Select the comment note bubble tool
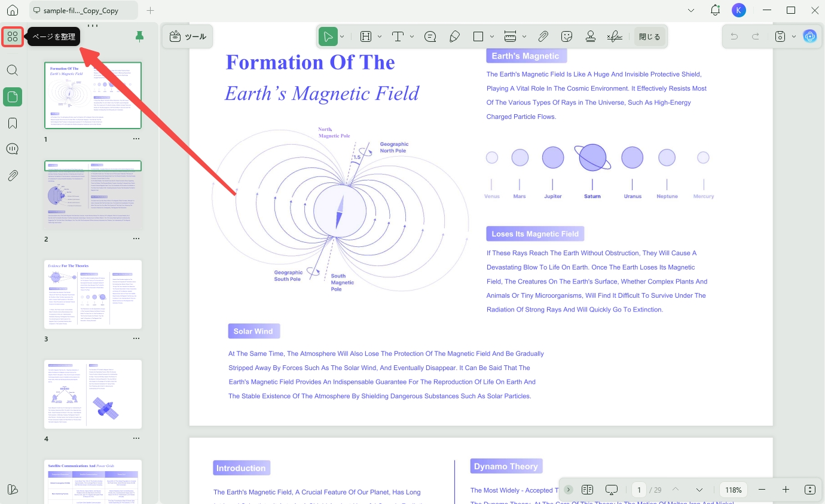This screenshot has height=504, width=825. point(430,36)
